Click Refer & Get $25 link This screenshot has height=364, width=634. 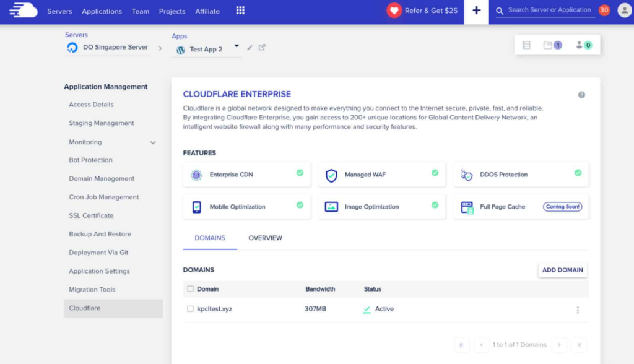[x=431, y=11]
